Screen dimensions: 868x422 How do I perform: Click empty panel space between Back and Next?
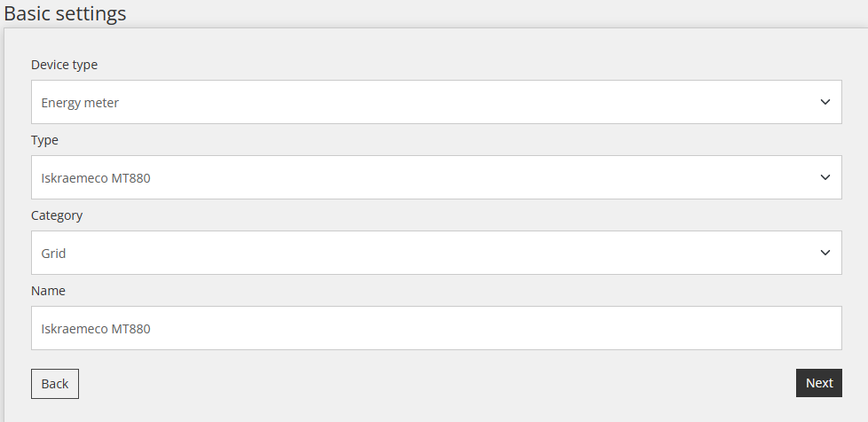pyautogui.click(x=435, y=383)
